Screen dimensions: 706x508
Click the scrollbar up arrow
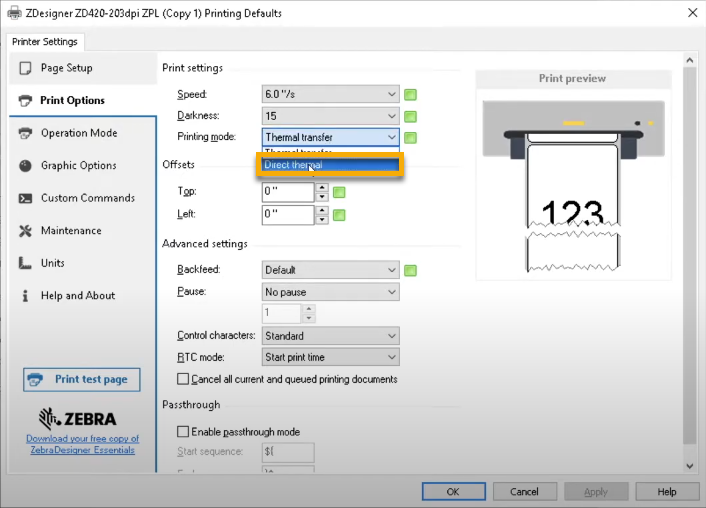[690, 60]
